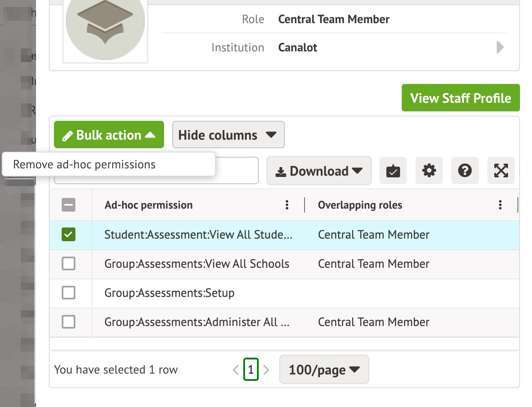Change the 100/page rows setting

324,370
